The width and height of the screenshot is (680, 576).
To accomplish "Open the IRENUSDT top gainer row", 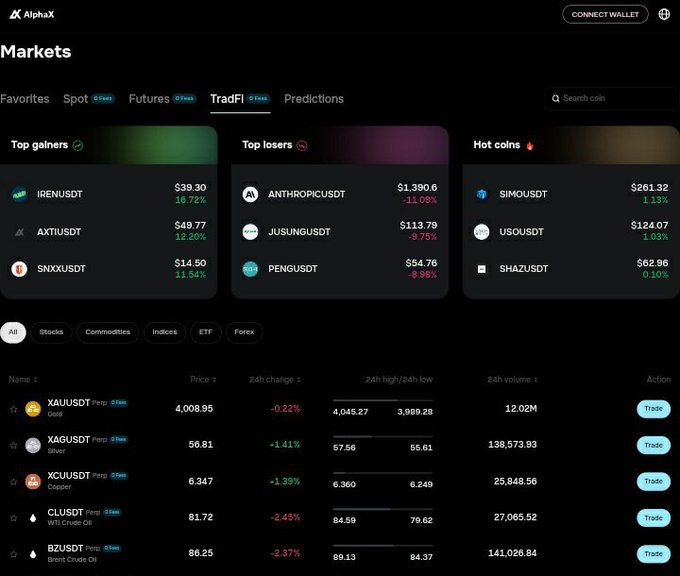I will (x=108, y=194).
